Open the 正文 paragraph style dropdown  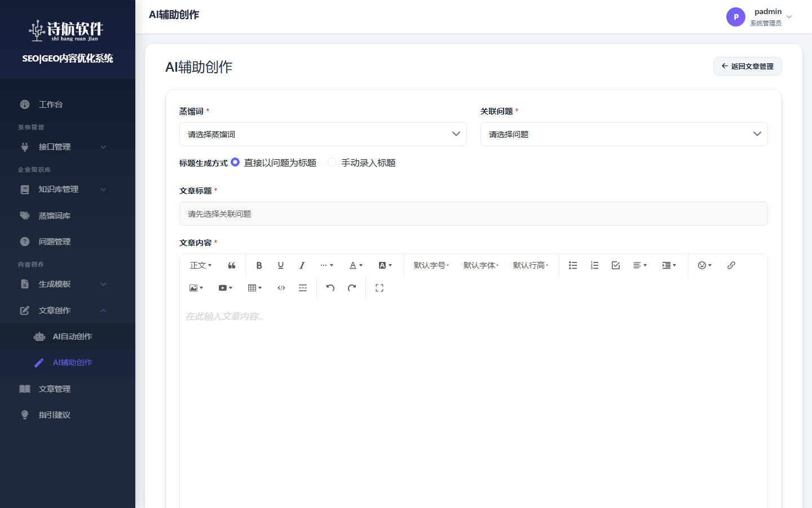pos(201,265)
